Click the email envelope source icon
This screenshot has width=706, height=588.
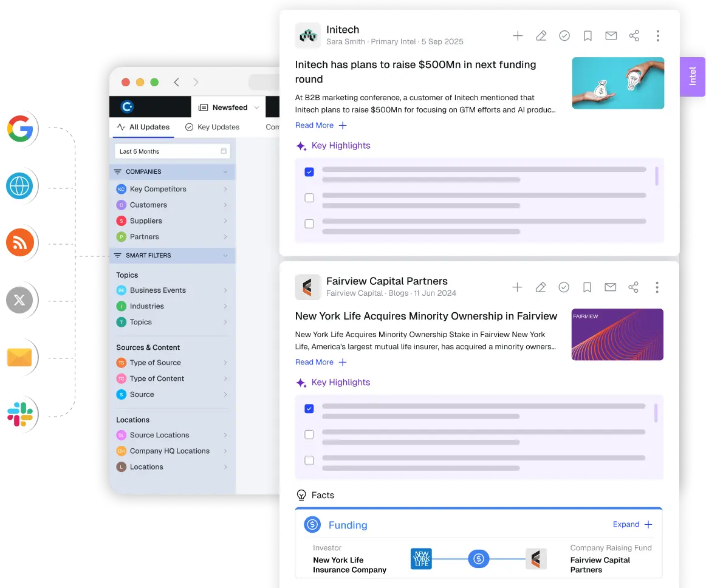[19, 358]
